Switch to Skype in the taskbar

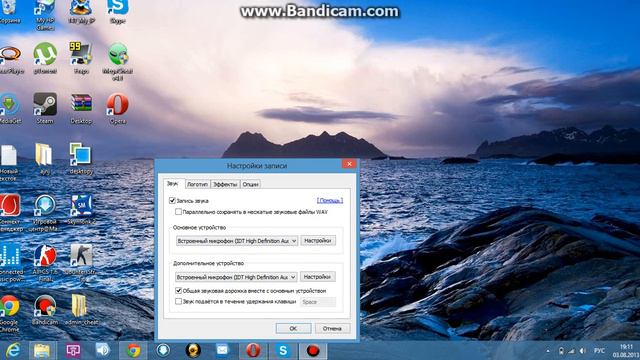tap(283, 351)
